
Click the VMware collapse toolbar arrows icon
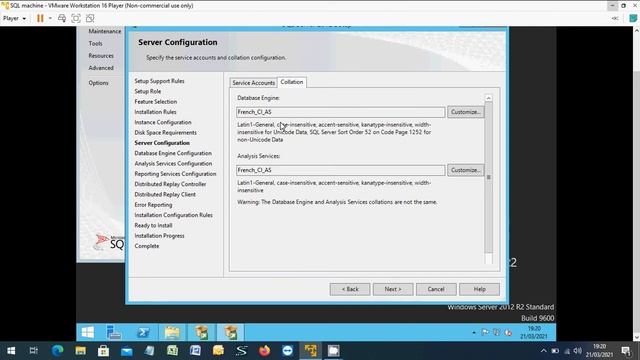pos(615,18)
